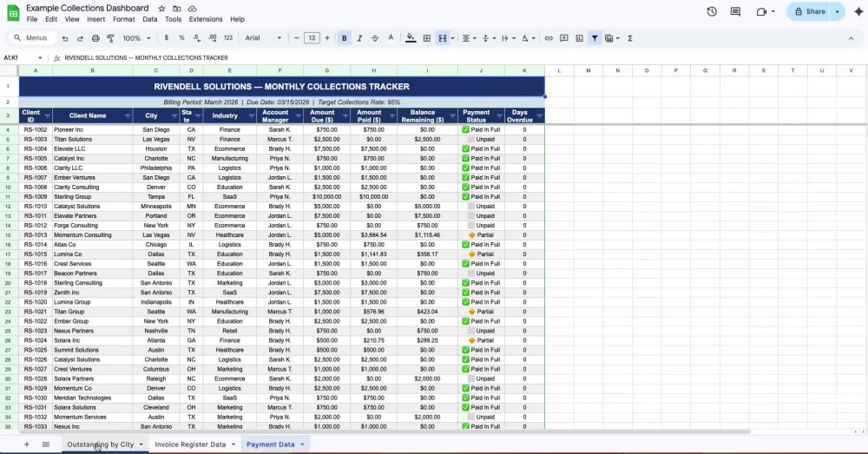Open the filter views dropdown
The image size is (868, 454).
tap(612, 38)
